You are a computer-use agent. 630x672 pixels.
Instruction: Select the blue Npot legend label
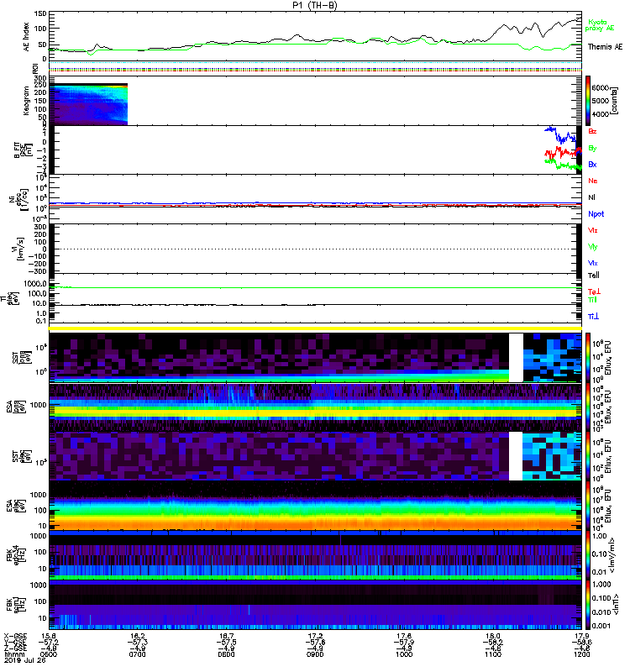(596, 214)
